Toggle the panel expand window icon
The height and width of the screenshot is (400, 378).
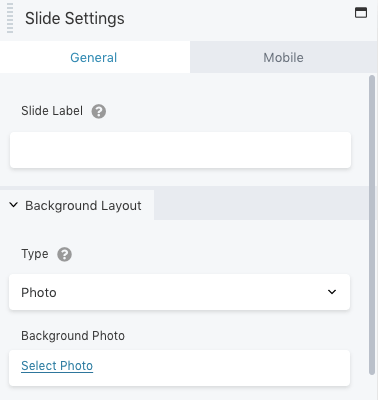pos(361,13)
